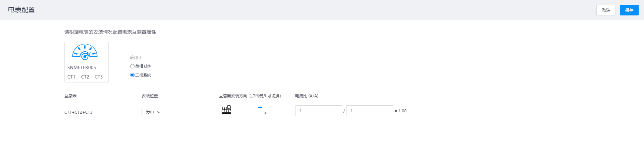Click the CT1+CT2+CT3 transformer row label
Image resolution: width=644 pixels, height=163 pixels.
(78, 112)
